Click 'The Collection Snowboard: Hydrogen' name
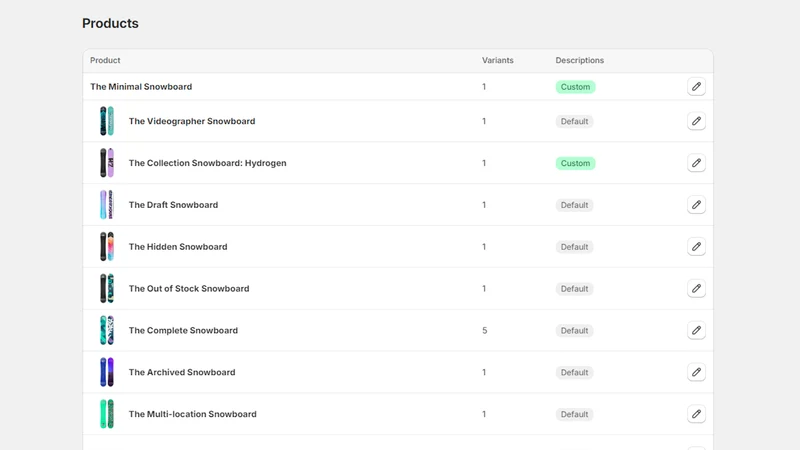The height and width of the screenshot is (450, 800). click(207, 163)
